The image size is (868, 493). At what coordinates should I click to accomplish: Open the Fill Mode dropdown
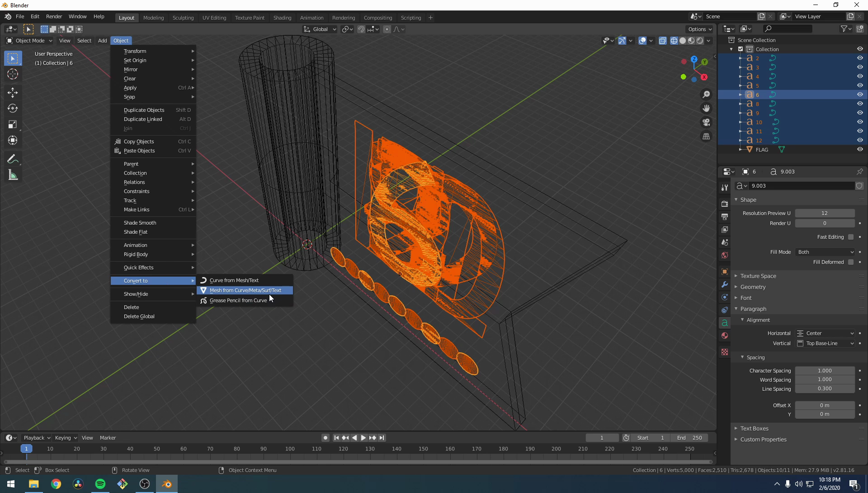tap(825, 252)
